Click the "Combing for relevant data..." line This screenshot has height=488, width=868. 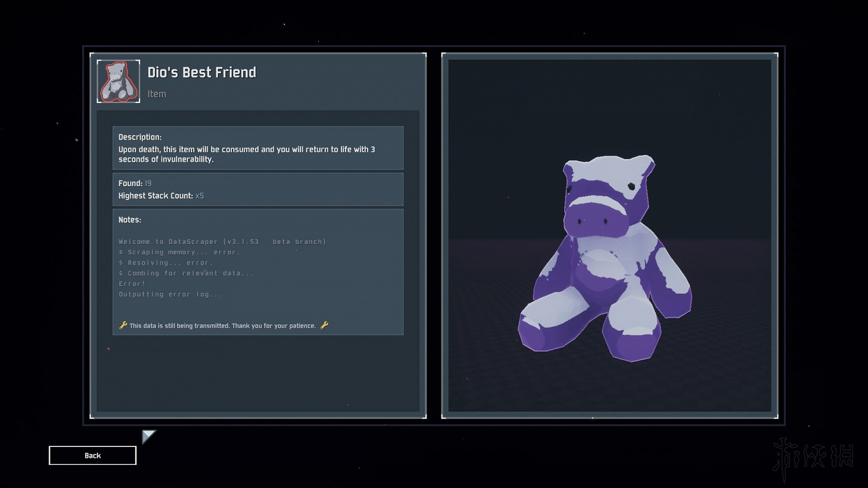pos(186,273)
